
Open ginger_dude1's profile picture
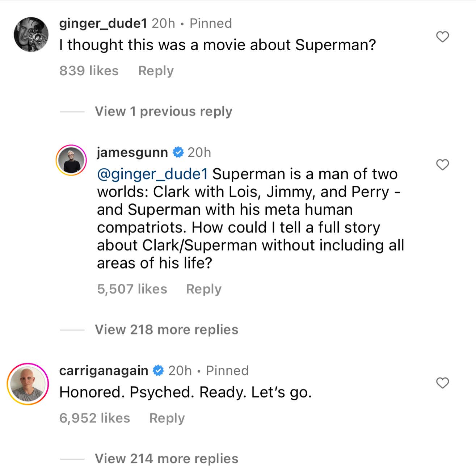[x=31, y=34]
